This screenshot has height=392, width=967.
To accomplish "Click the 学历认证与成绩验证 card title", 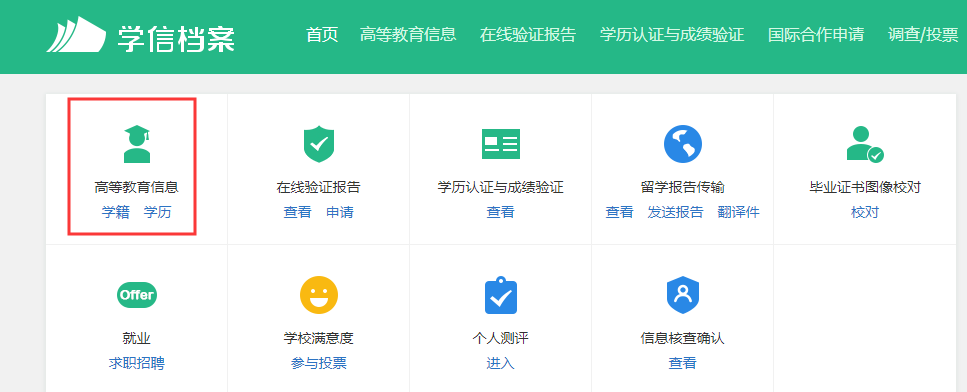I will [501, 187].
